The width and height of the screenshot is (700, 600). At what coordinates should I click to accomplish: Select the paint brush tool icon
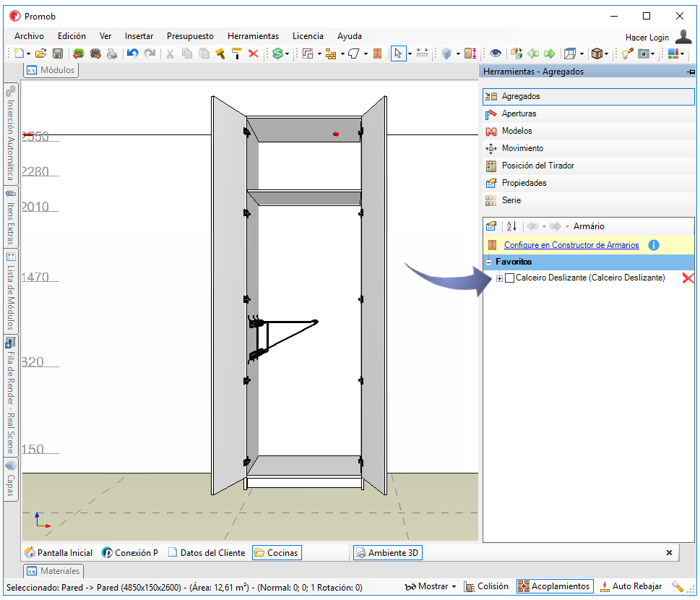(x=220, y=53)
